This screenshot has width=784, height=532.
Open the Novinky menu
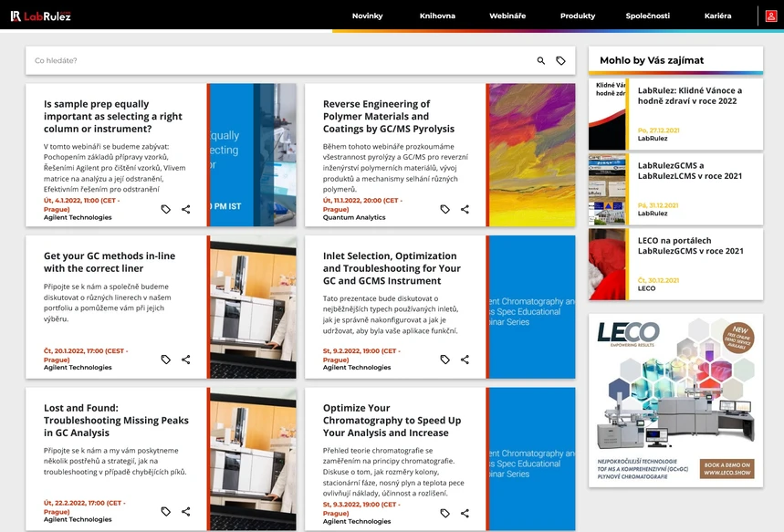coord(368,16)
